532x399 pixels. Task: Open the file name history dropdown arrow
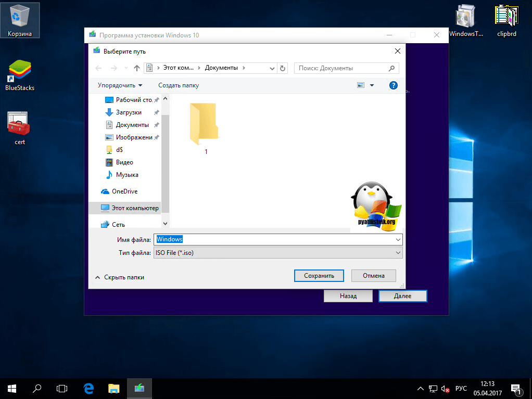click(398, 239)
